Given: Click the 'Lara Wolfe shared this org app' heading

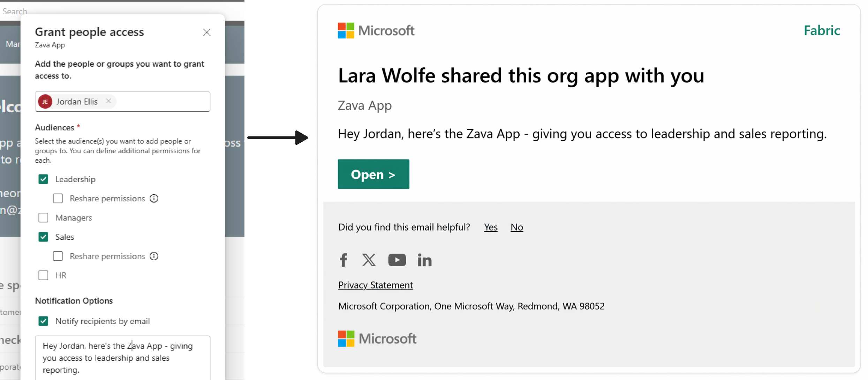Looking at the screenshot, I should pyautogui.click(x=521, y=75).
